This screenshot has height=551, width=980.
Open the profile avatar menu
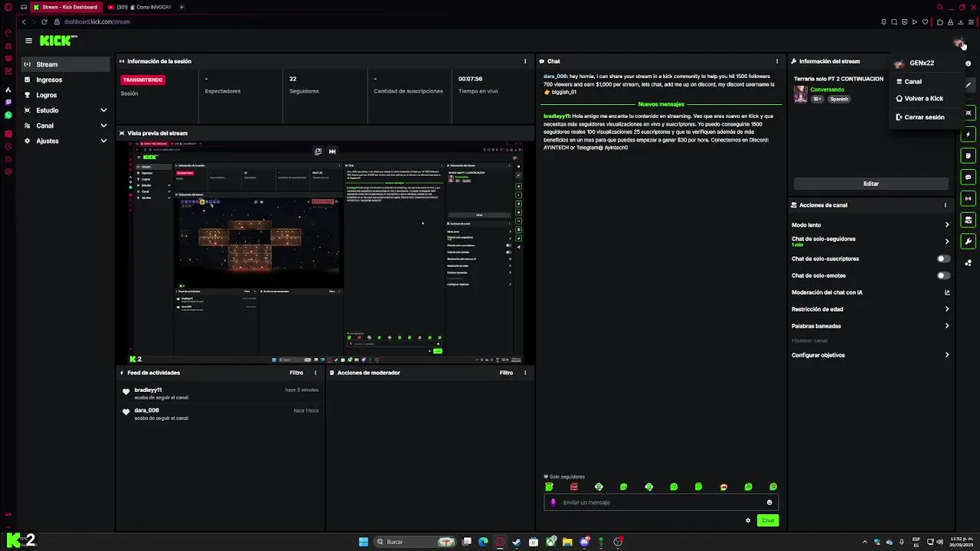point(959,42)
